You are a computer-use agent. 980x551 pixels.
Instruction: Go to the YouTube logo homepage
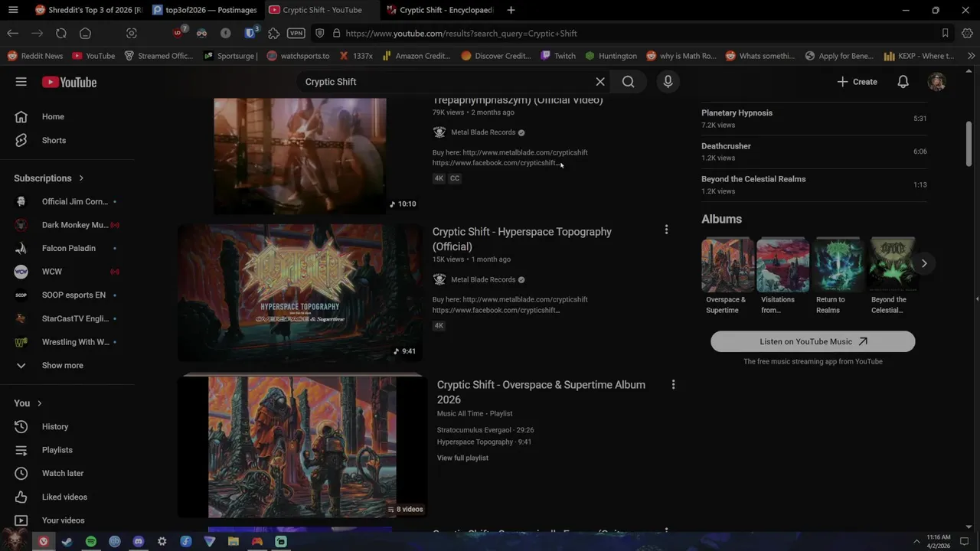click(x=69, y=82)
